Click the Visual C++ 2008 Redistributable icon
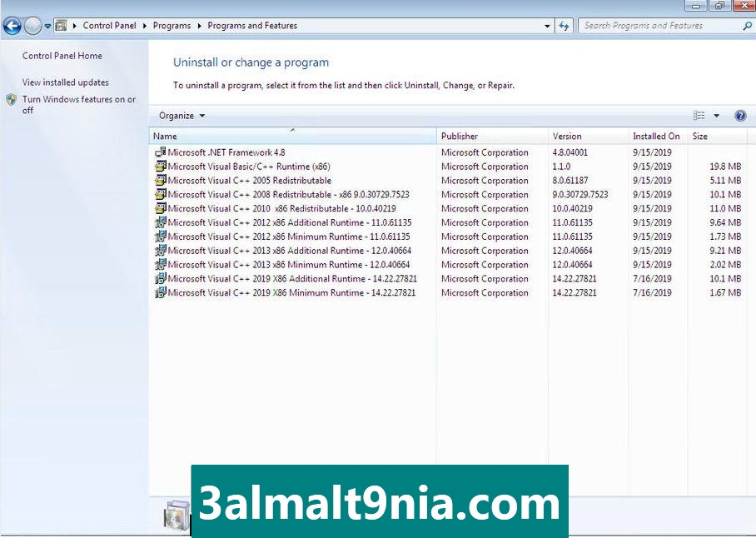The image size is (756, 538). point(160,194)
